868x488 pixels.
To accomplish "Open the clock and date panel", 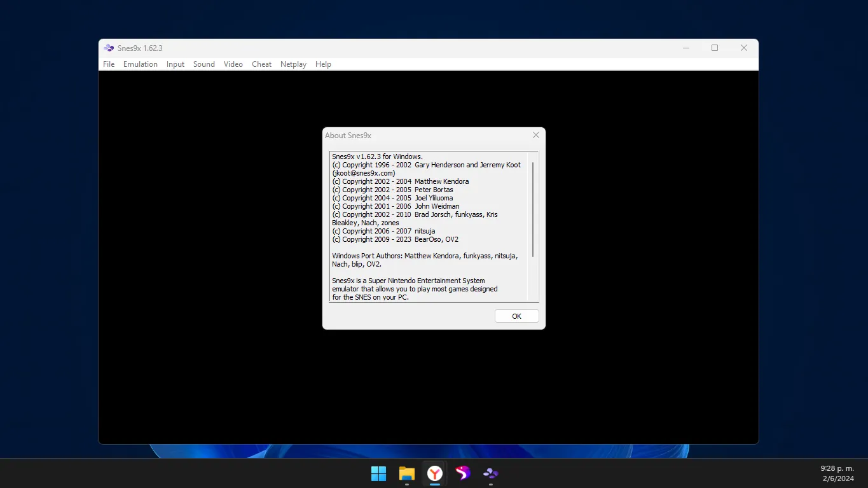I will [x=837, y=473].
